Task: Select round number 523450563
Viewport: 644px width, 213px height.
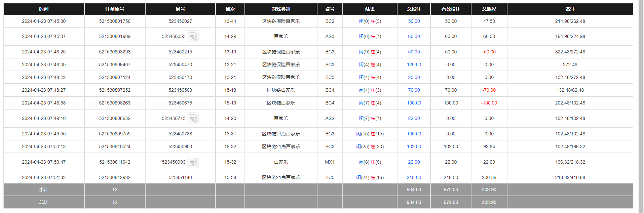Action: coord(180,90)
